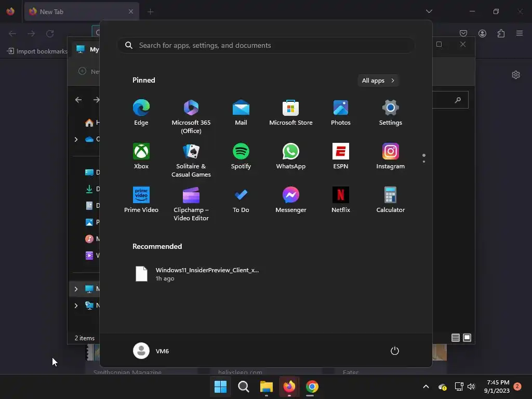Image resolution: width=532 pixels, height=399 pixels.
Task: Launch Microsoft 365 (Office)
Action: point(191,117)
